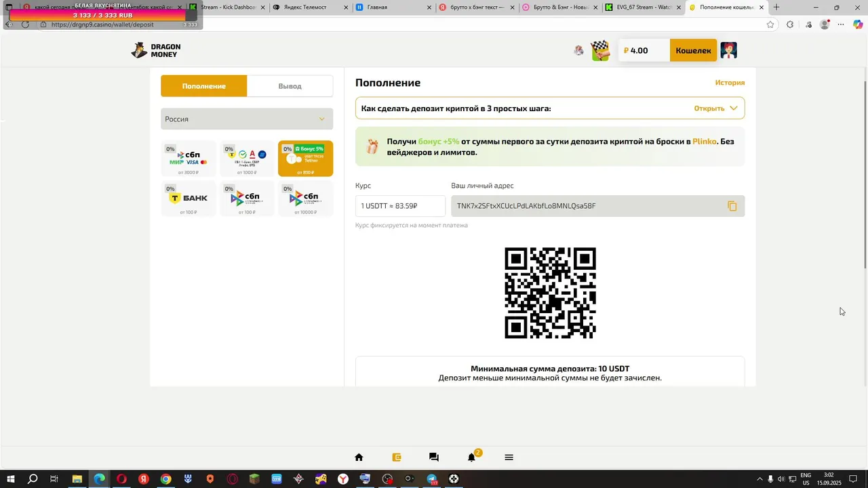Select the СБП MIR VISA payment method from 3000 ₽

[x=189, y=159]
